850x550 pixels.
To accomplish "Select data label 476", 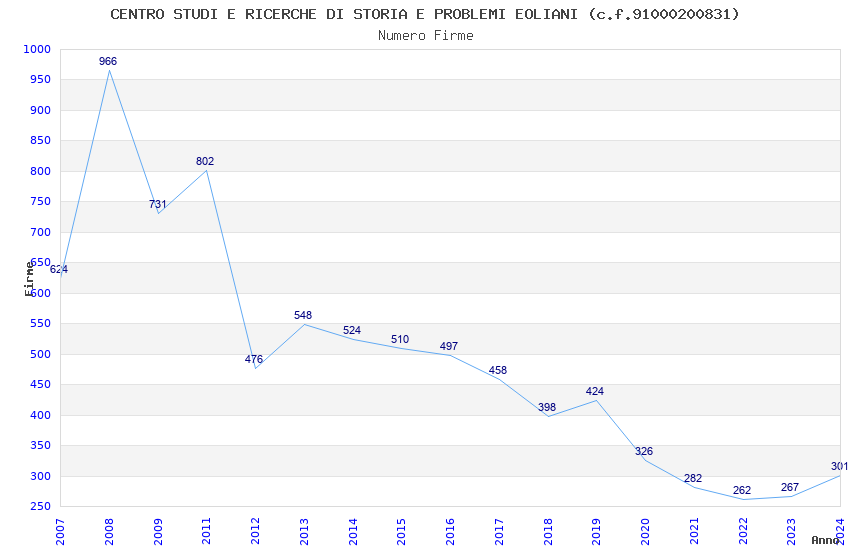I will click(x=254, y=359).
